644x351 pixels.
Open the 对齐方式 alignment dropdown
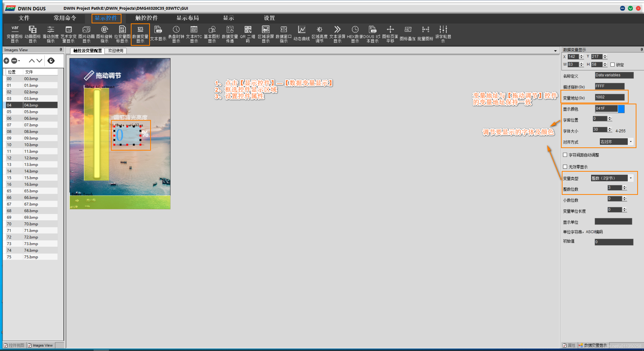pos(631,142)
